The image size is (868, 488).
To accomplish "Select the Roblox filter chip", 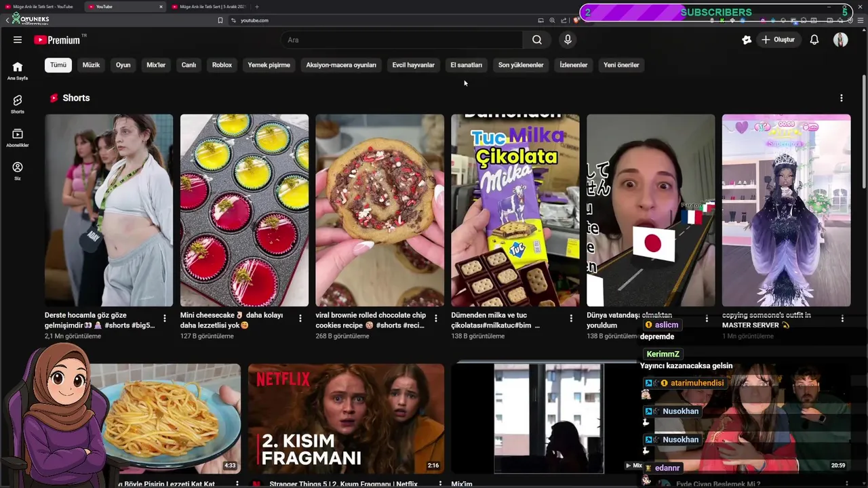I will point(222,65).
